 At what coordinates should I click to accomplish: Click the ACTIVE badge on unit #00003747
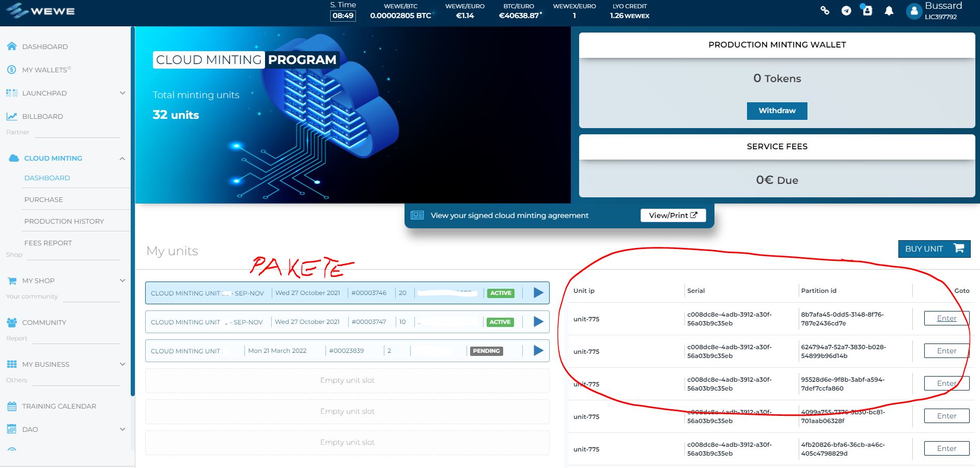click(500, 322)
